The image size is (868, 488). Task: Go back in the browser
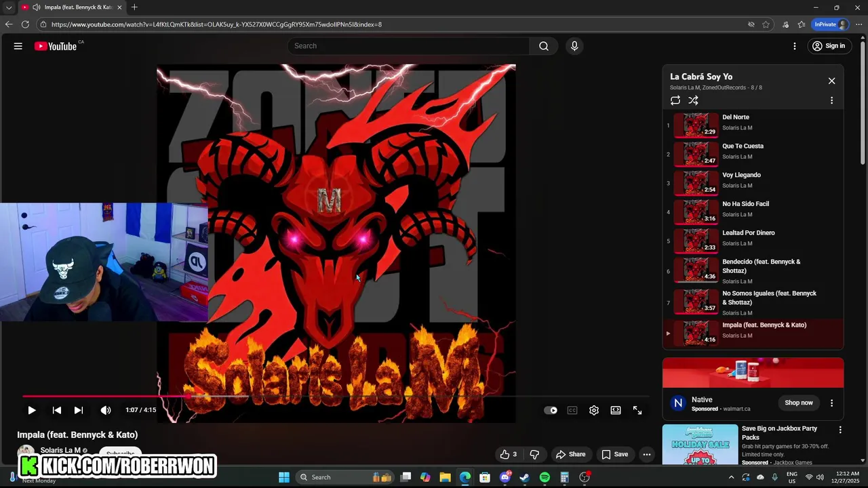9,24
